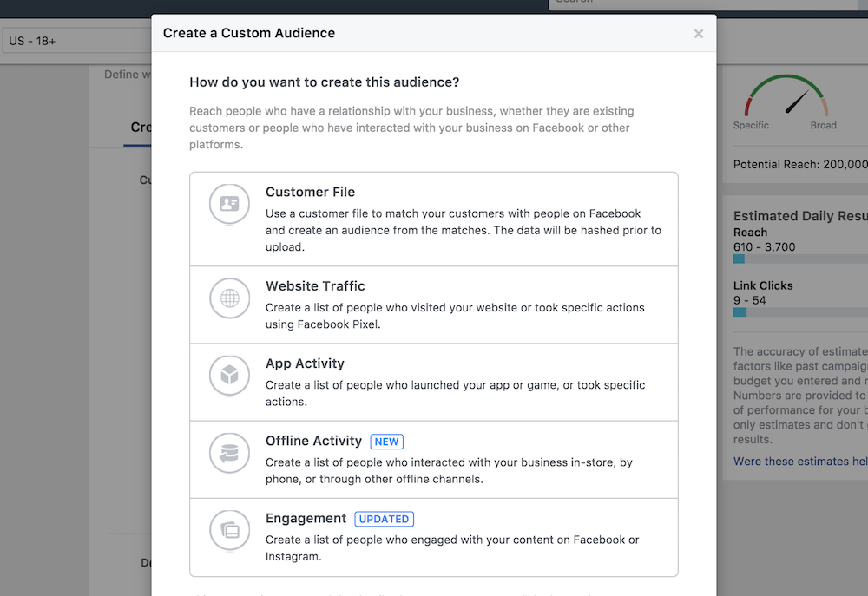The height and width of the screenshot is (596, 868).
Task: Switch to the partially hidden 'Cre' tab
Action: (141, 128)
